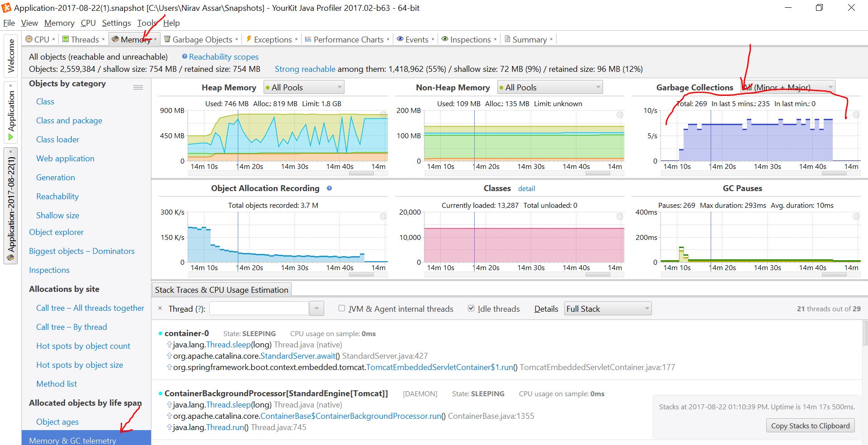This screenshot has width=868, height=445.
Task: Open the File menu
Action: point(9,23)
